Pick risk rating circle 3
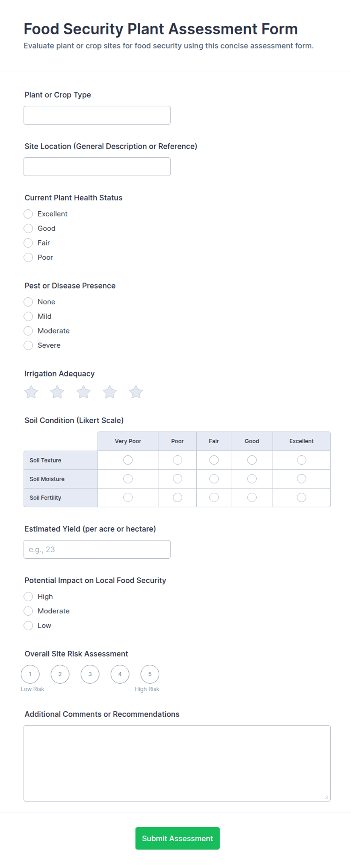This screenshot has height=868, width=351. [90, 674]
